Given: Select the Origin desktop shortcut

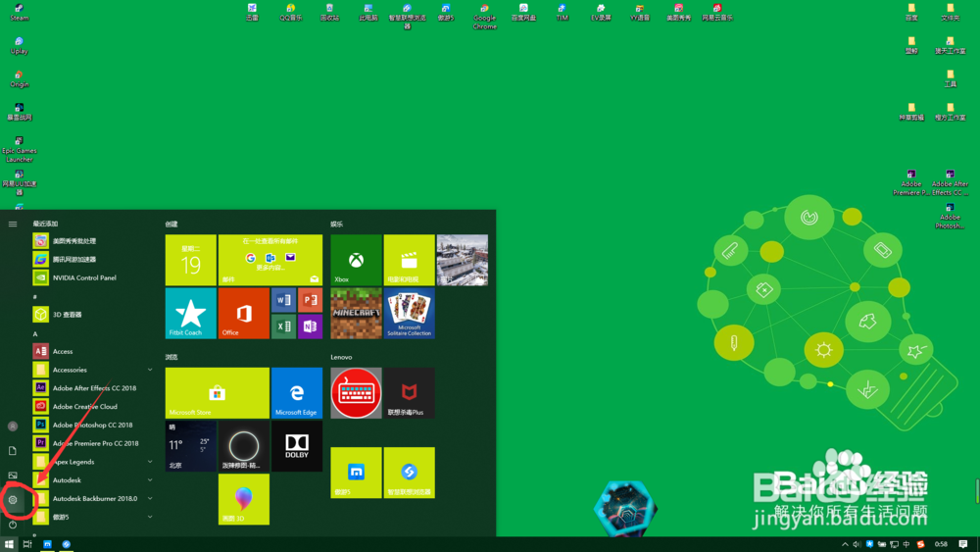Looking at the screenshot, I should [20, 78].
